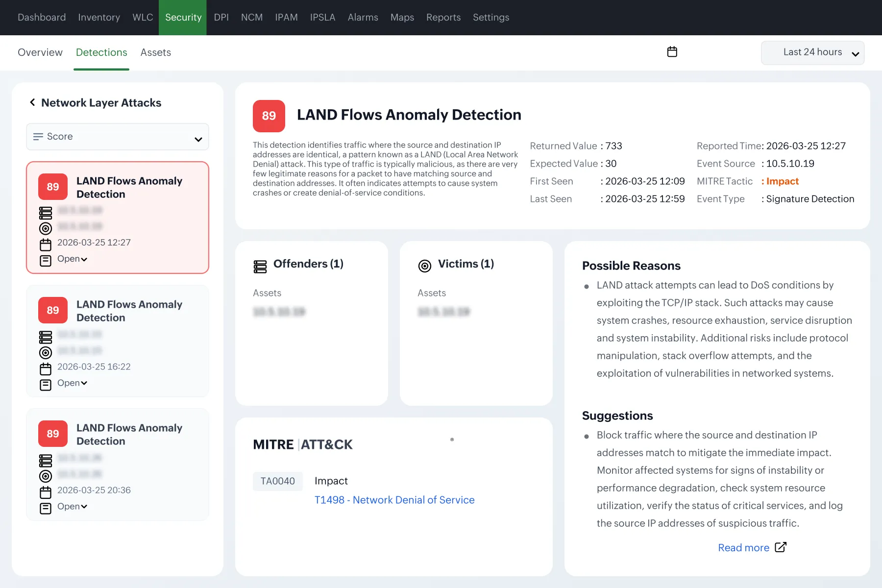
Task: Click the offender server icon in 12:27 card
Action: click(46, 213)
